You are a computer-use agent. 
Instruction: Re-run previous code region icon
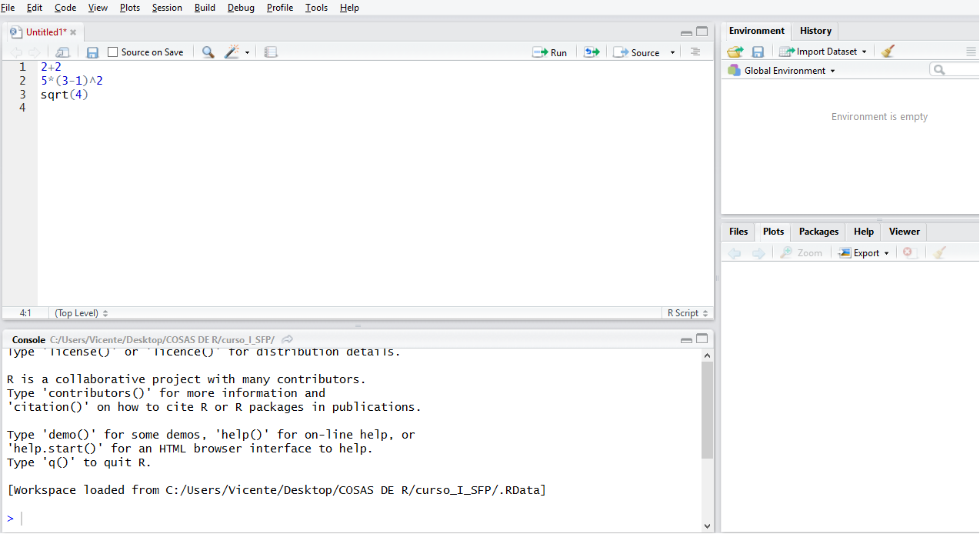[591, 52]
